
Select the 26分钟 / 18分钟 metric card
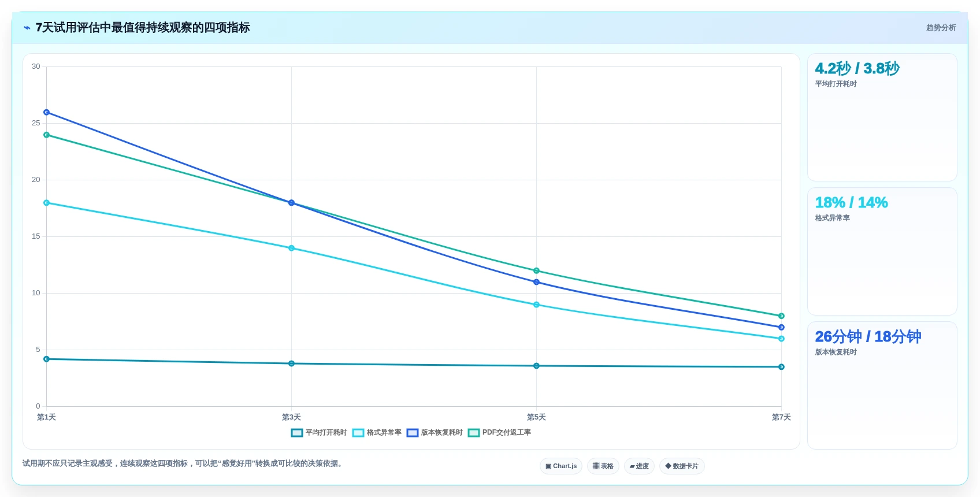point(882,385)
